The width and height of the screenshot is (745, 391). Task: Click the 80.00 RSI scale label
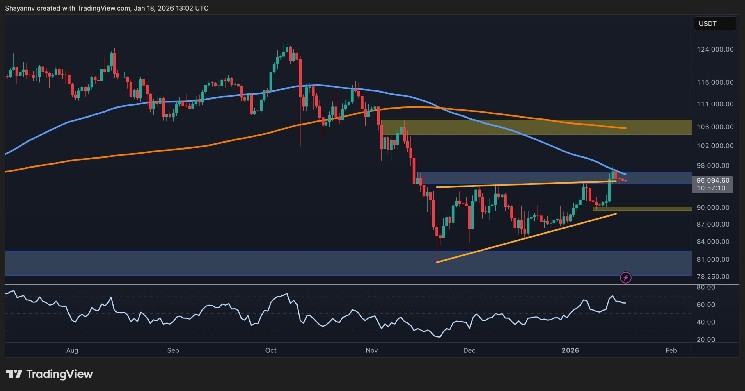(706, 288)
